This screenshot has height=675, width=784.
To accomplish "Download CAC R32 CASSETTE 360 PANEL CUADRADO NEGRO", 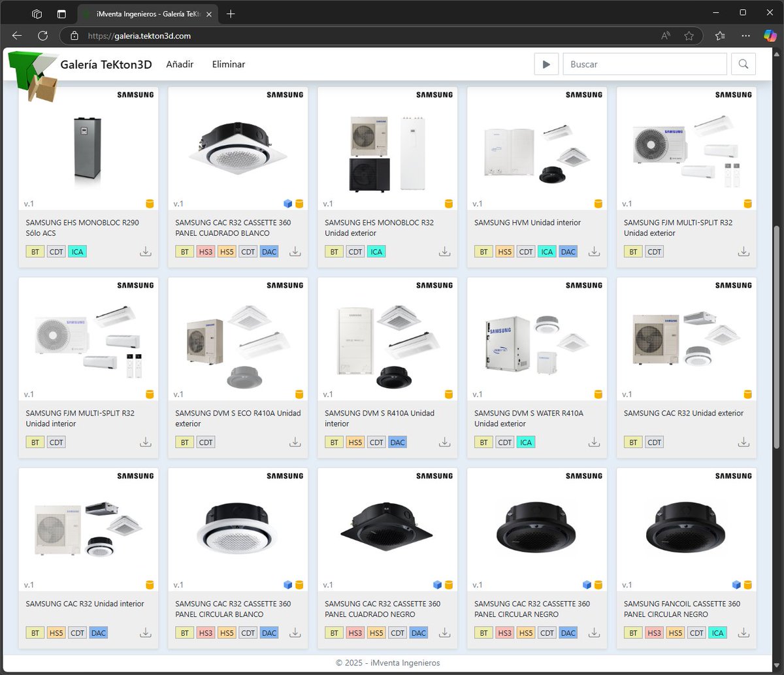I will 445,633.
